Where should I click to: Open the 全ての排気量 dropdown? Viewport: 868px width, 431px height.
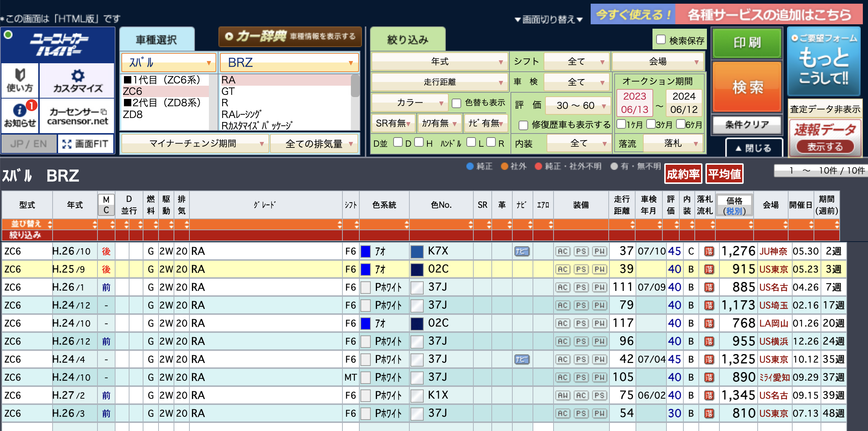(315, 143)
